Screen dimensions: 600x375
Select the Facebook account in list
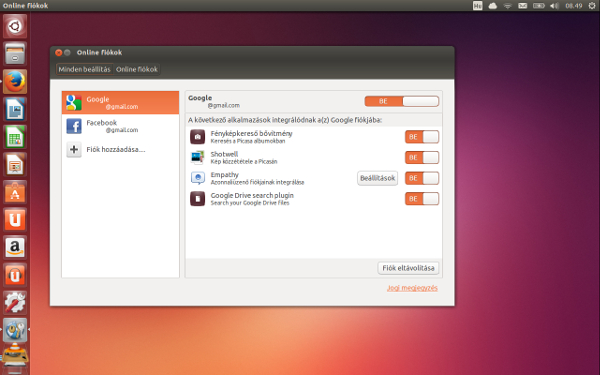(120, 126)
